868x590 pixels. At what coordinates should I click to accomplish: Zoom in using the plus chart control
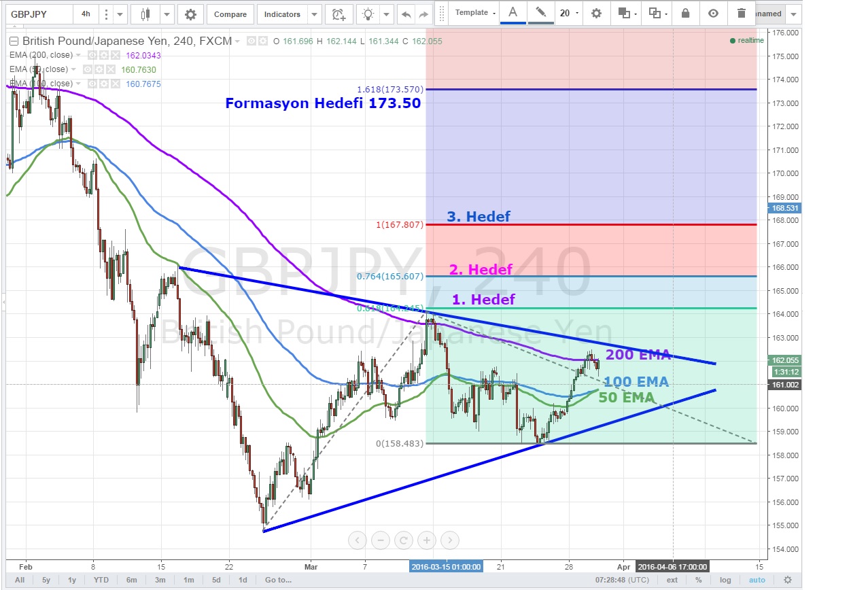tap(426, 540)
